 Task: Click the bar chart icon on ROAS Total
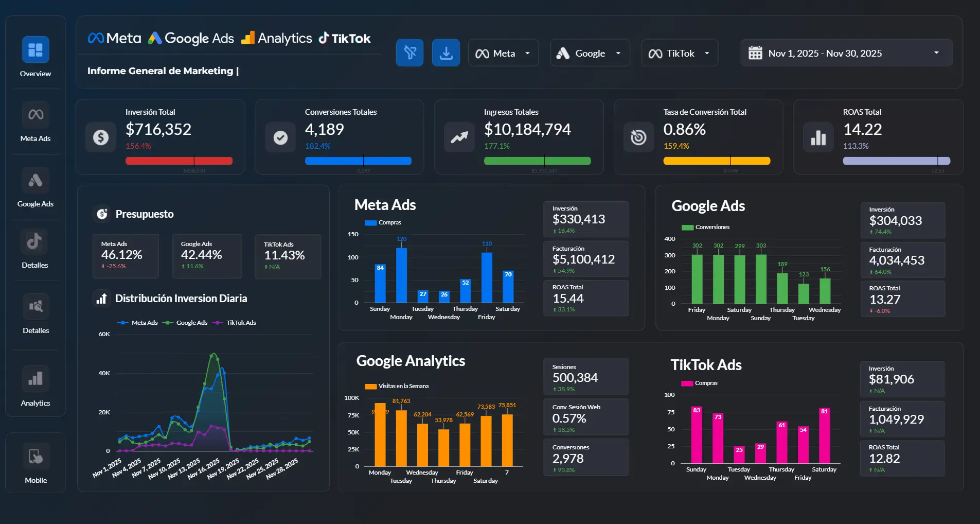pos(818,137)
